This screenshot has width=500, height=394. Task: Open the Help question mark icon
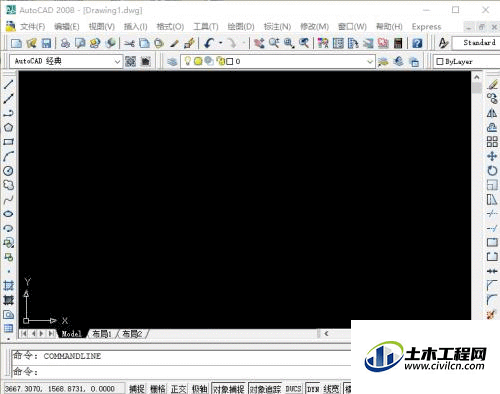coord(417,43)
